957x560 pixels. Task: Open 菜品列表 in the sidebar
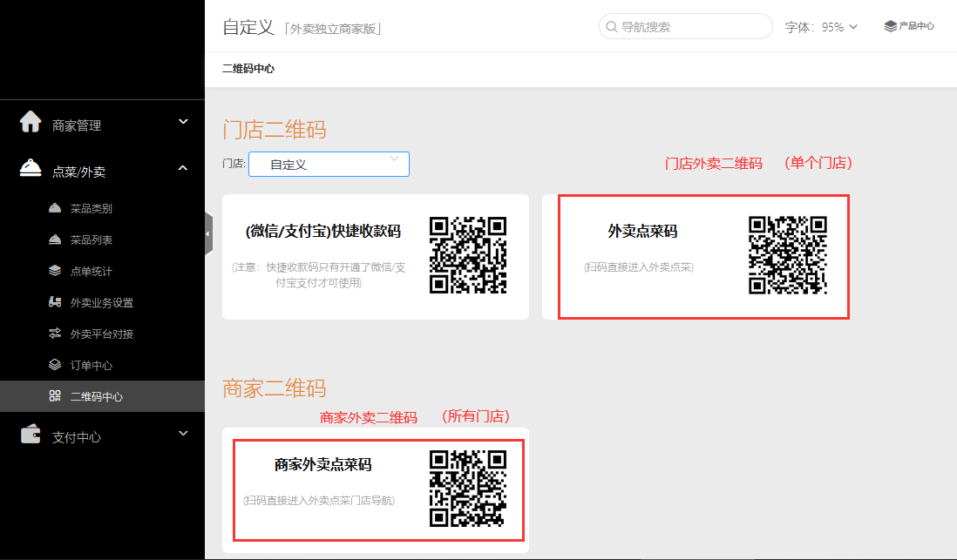[92, 240]
